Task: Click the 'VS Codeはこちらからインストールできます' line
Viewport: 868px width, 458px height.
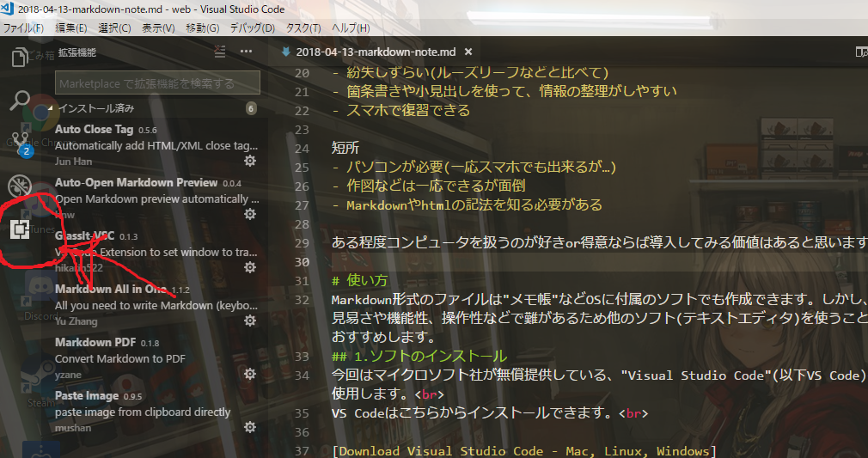Action: pyautogui.click(x=489, y=413)
